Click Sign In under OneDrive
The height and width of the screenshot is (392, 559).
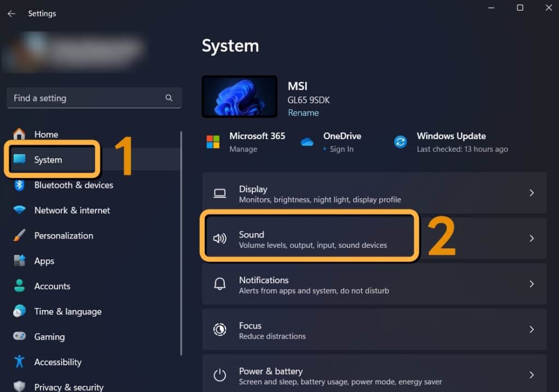342,149
